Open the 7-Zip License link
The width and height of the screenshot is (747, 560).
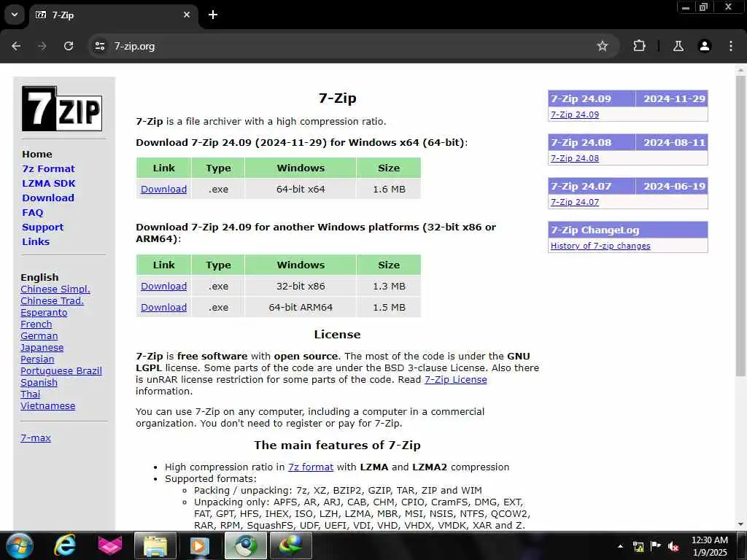pos(455,379)
